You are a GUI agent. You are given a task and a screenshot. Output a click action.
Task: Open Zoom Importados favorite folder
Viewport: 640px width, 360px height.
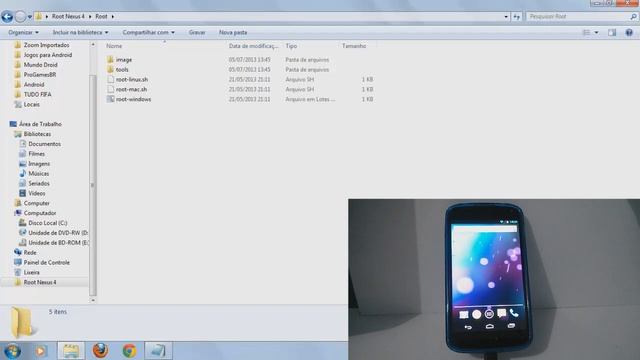tap(46, 45)
